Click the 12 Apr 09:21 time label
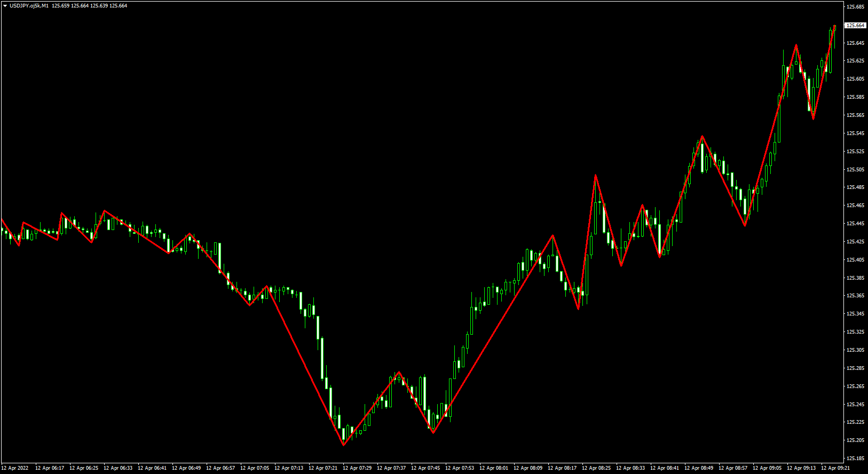 click(835, 468)
